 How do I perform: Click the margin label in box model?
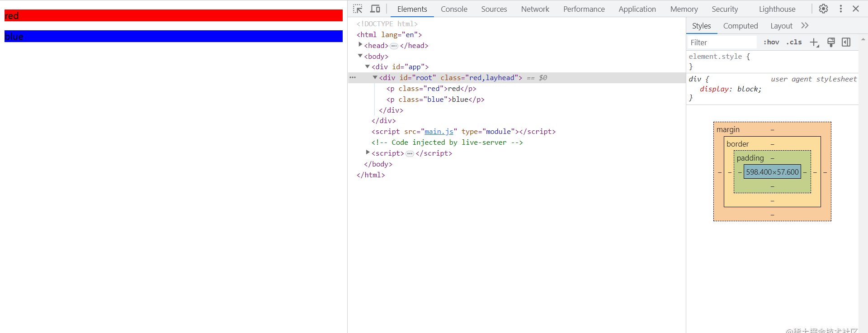coord(728,129)
